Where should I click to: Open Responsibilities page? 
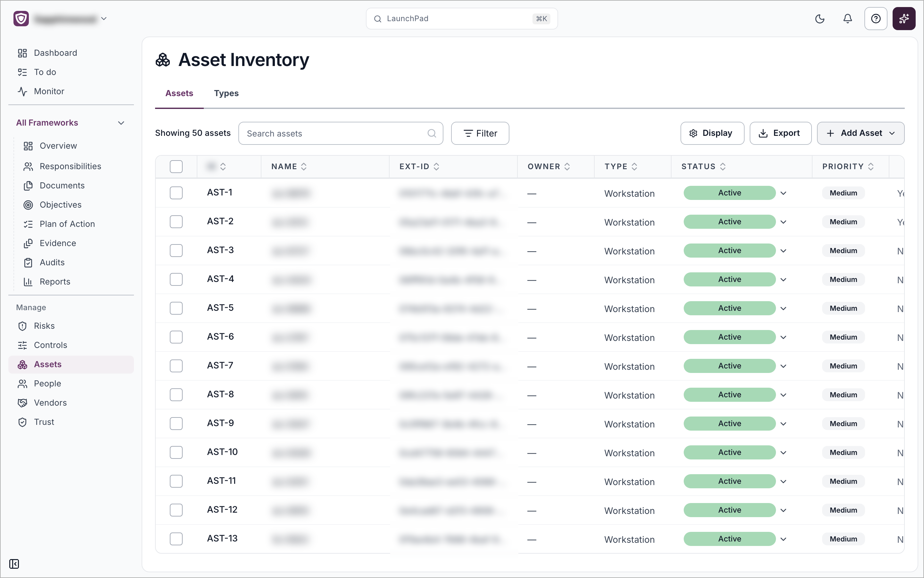click(74, 166)
